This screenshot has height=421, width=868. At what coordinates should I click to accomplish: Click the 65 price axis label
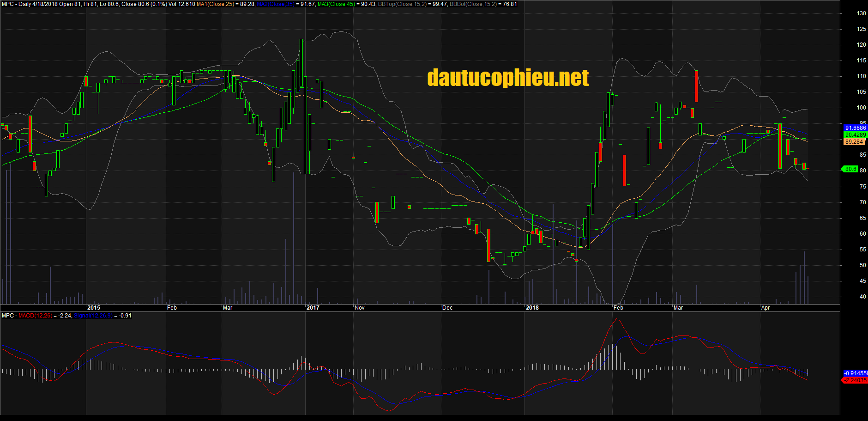tap(863, 218)
